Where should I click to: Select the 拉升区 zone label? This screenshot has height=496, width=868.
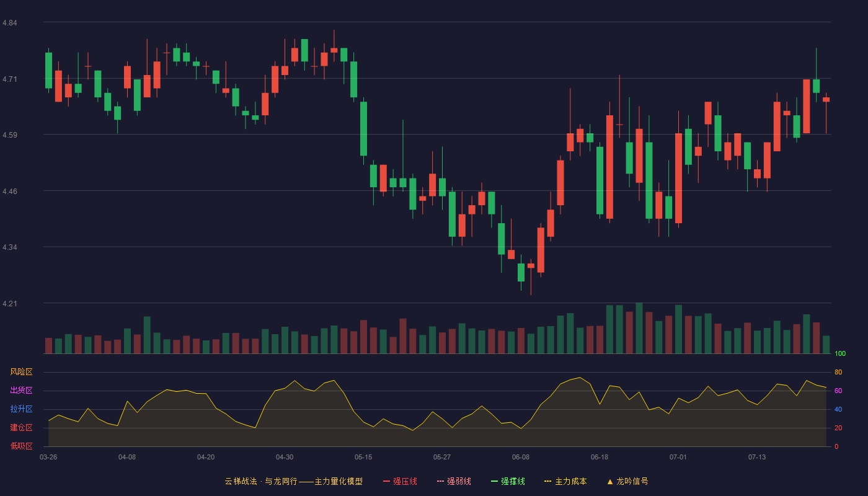coord(21,409)
